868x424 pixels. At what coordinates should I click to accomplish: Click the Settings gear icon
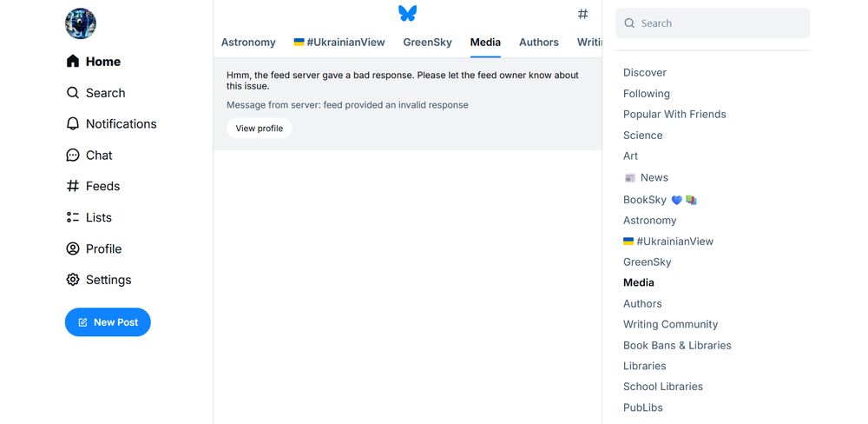[73, 280]
